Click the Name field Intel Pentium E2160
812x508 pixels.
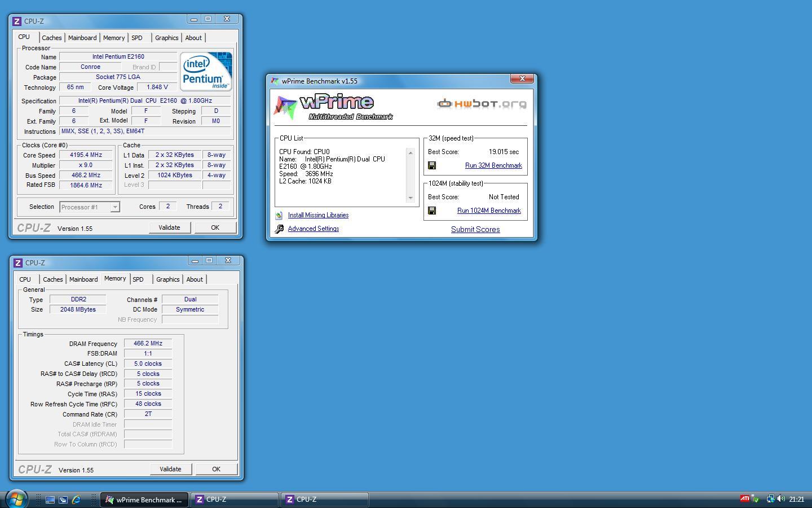(x=118, y=56)
